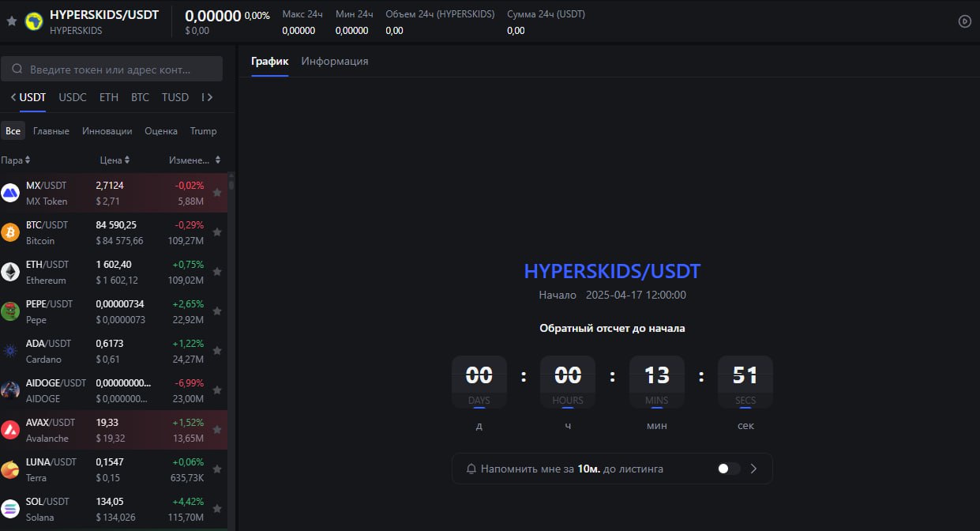
Task: Filter pairs by Инновации category
Action: 107,131
